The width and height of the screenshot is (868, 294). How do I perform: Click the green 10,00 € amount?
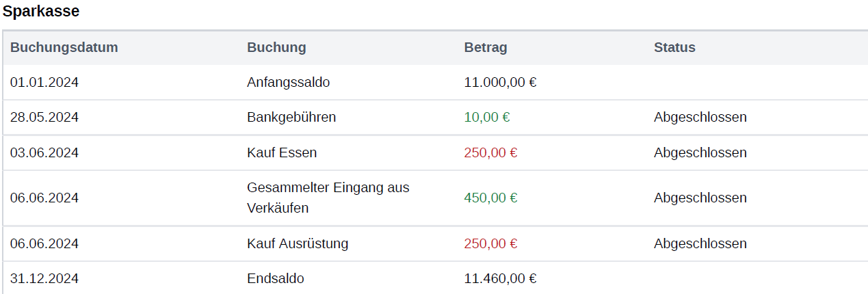coord(487,118)
